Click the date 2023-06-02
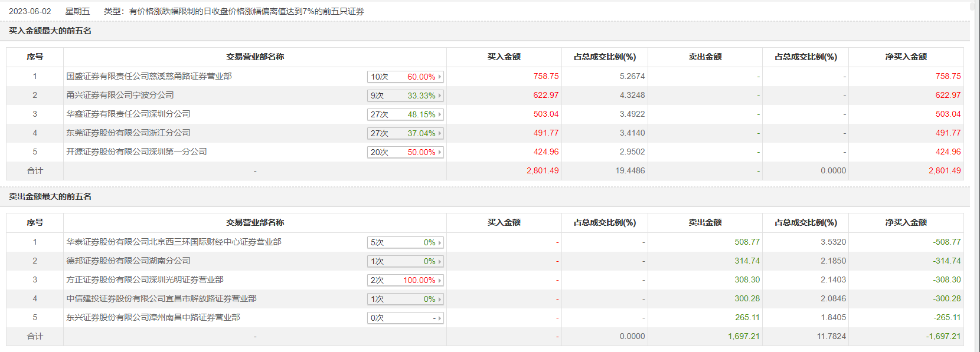This screenshot has height=352, width=980. pyautogui.click(x=30, y=11)
